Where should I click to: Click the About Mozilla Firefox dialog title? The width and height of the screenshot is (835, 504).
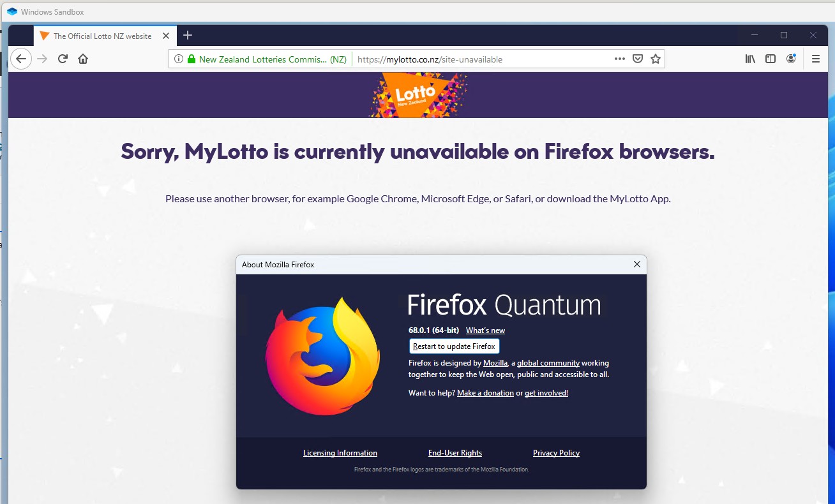pos(278,264)
